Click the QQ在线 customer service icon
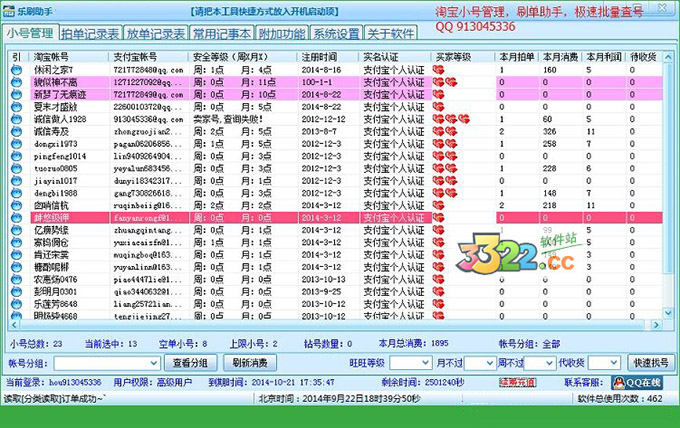Viewport: 680px width, 428px height. 637,382
